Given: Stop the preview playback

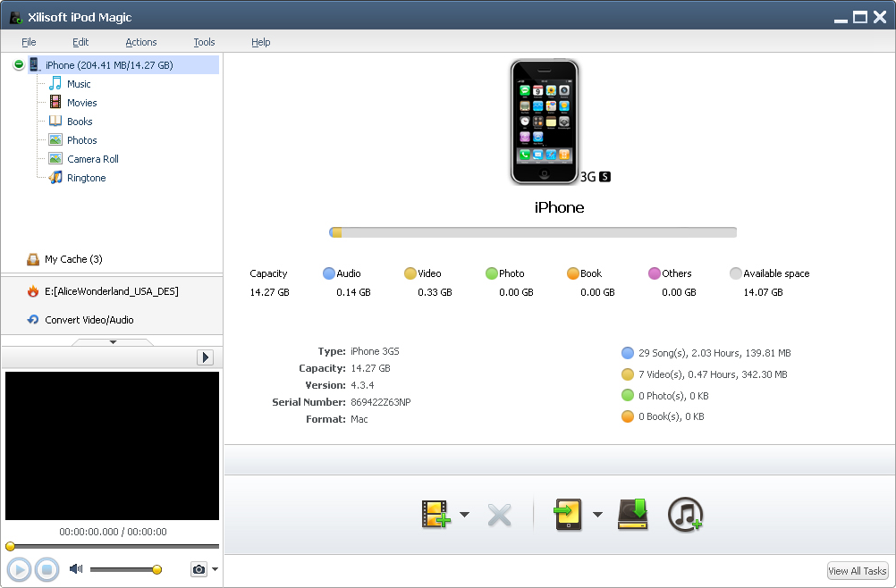Looking at the screenshot, I should pos(46,569).
